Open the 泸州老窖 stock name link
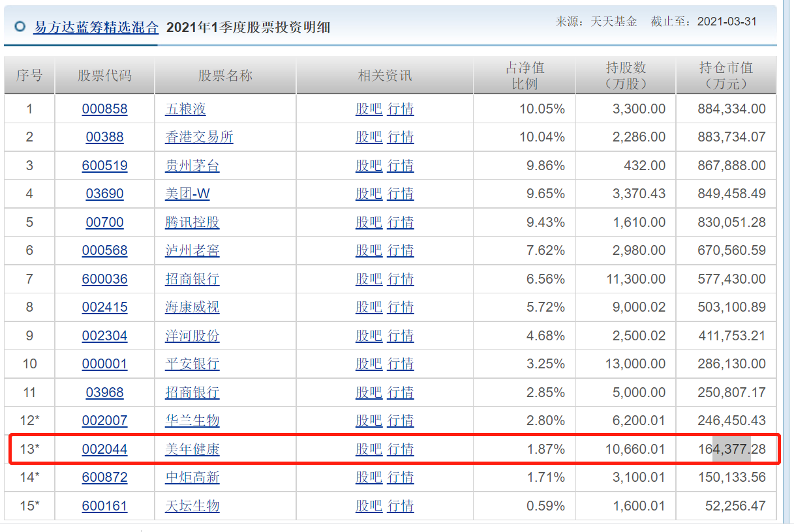This screenshot has width=794, height=532. 189,250
